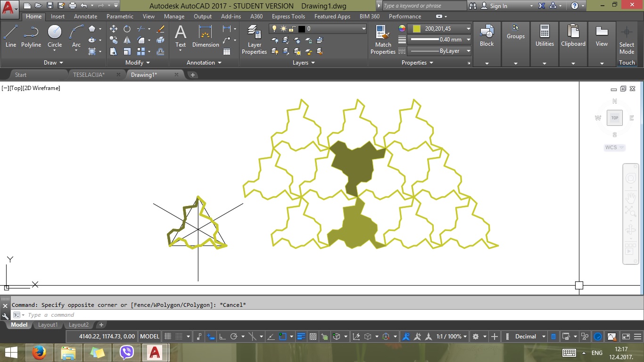Open Layer Properties manager
The height and width of the screenshot is (362, 644).
[254, 40]
